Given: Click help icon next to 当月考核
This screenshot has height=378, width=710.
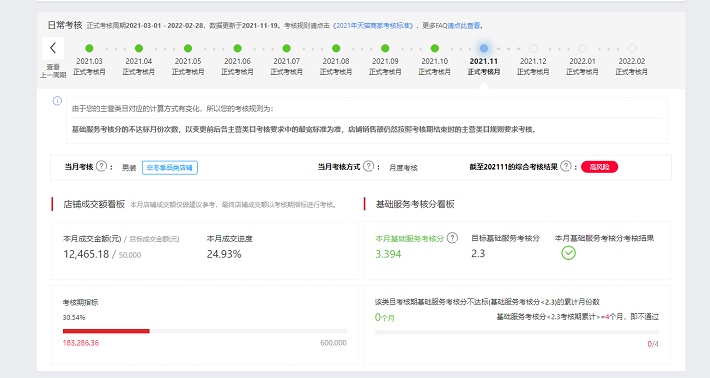Looking at the screenshot, I should (101, 167).
